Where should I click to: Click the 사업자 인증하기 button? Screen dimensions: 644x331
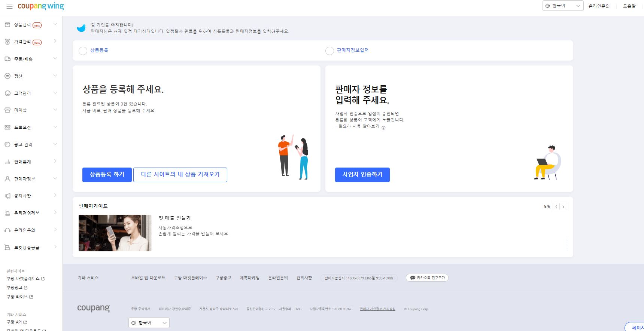(362, 175)
